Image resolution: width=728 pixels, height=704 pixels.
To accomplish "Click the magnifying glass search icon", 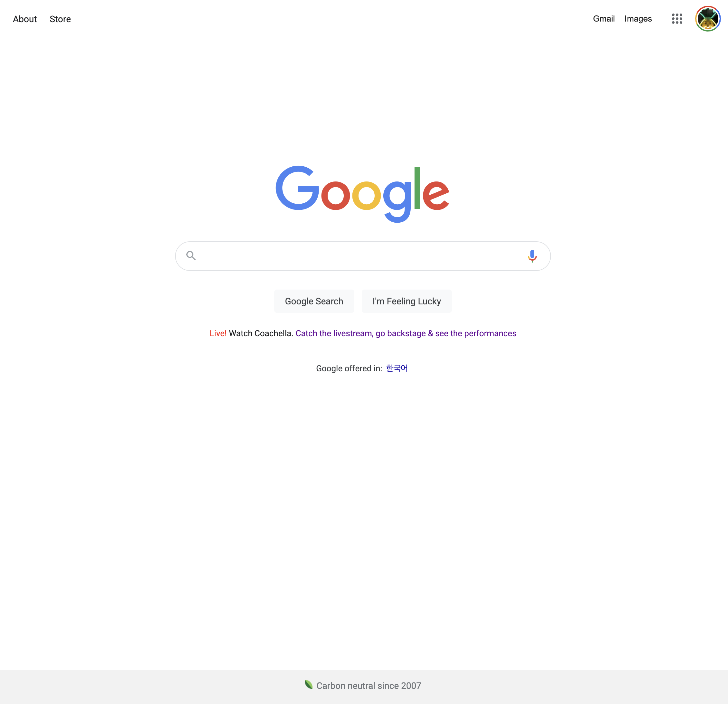I will pyautogui.click(x=191, y=255).
